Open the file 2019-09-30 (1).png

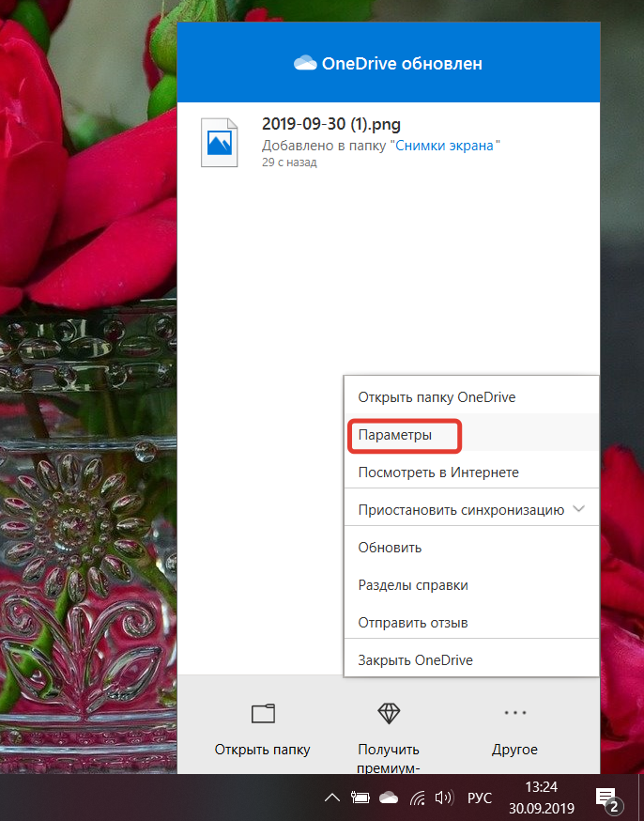pyautogui.click(x=331, y=125)
